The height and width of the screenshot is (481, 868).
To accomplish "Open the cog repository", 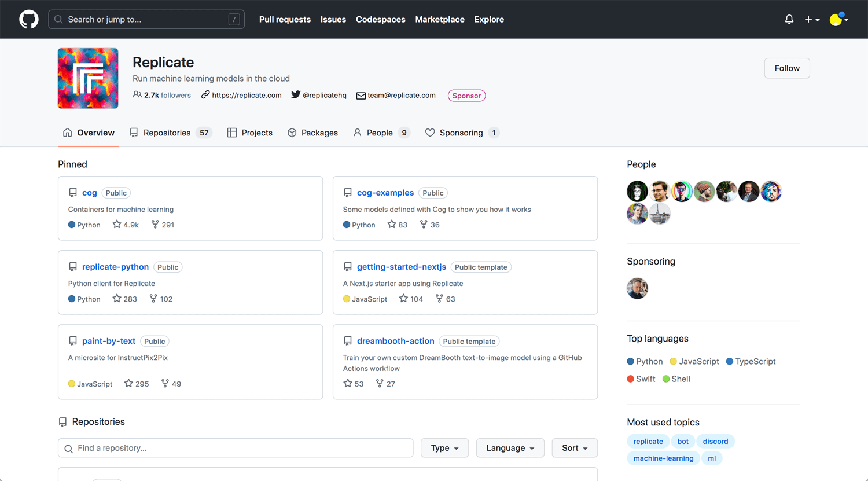I will point(90,193).
